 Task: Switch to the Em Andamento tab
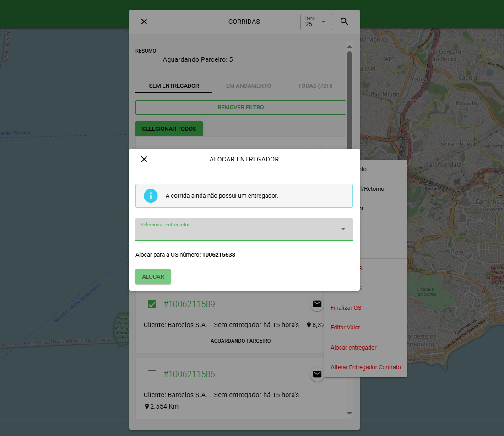tap(249, 86)
